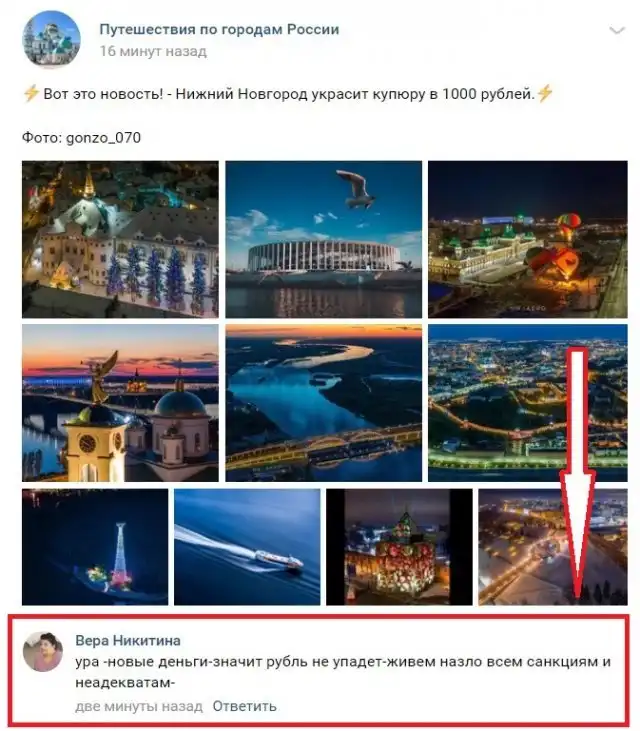Click Ответить under Vera's comment
640x731 pixels.
(244, 706)
